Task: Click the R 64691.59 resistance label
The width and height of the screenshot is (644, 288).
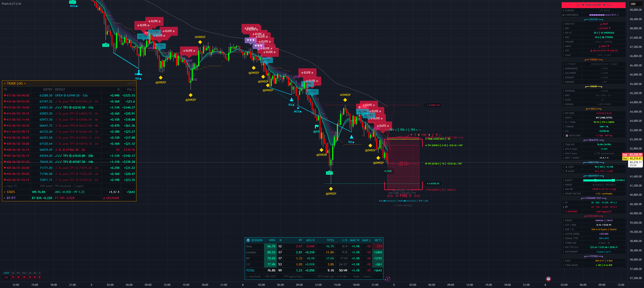Action: [x=433, y=105]
